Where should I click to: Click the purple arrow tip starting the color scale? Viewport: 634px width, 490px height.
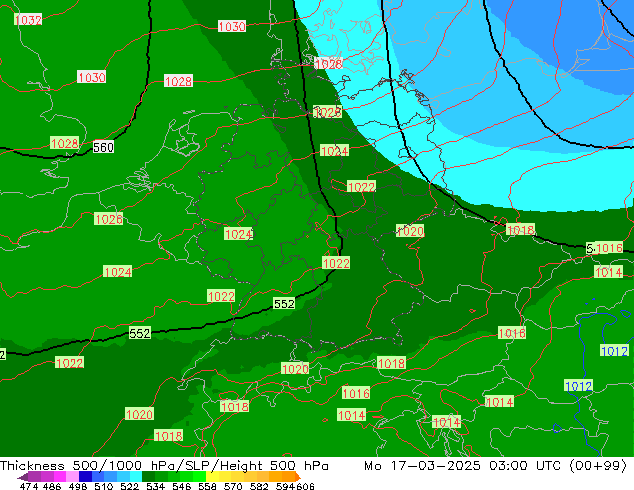pyautogui.click(x=23, y=477)
